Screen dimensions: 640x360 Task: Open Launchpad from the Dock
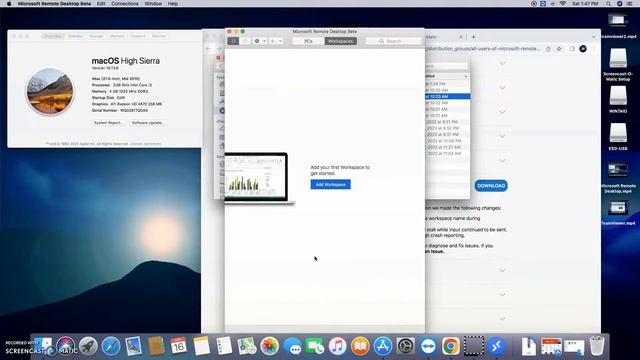(x=88, y=346)
